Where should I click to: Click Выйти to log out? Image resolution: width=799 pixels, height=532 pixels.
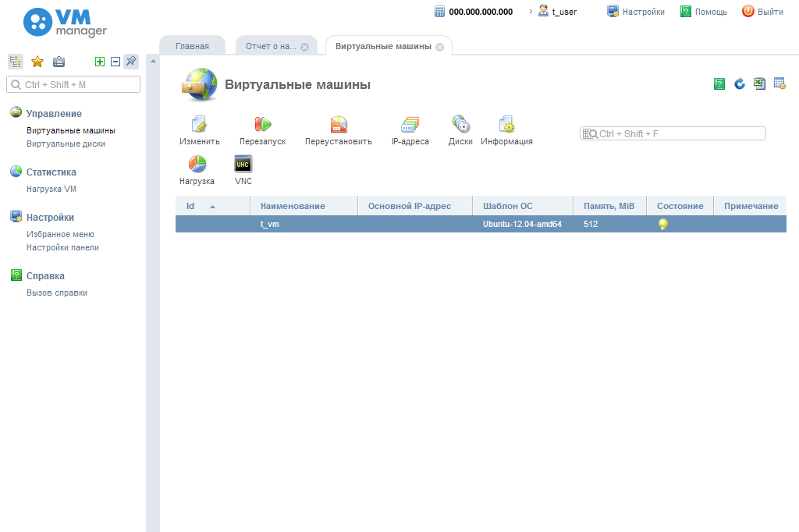coord(762,11)
